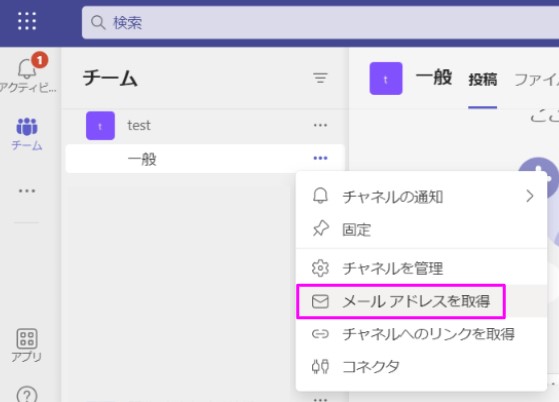Open more apps ellipsis in sidebar
This screenshot has height=402, width=559.
click(x=27, y=191)
